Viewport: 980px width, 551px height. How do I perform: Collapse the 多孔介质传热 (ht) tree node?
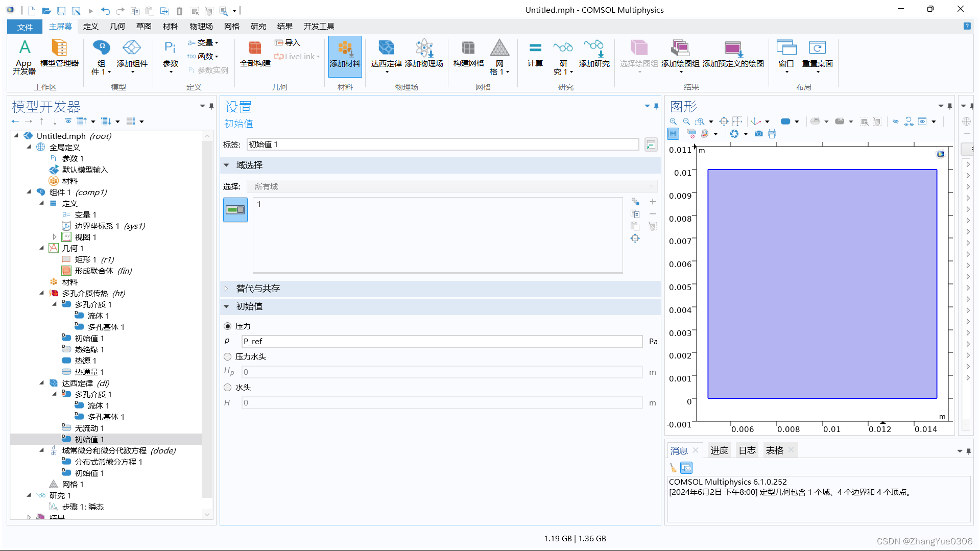[42, 294]
